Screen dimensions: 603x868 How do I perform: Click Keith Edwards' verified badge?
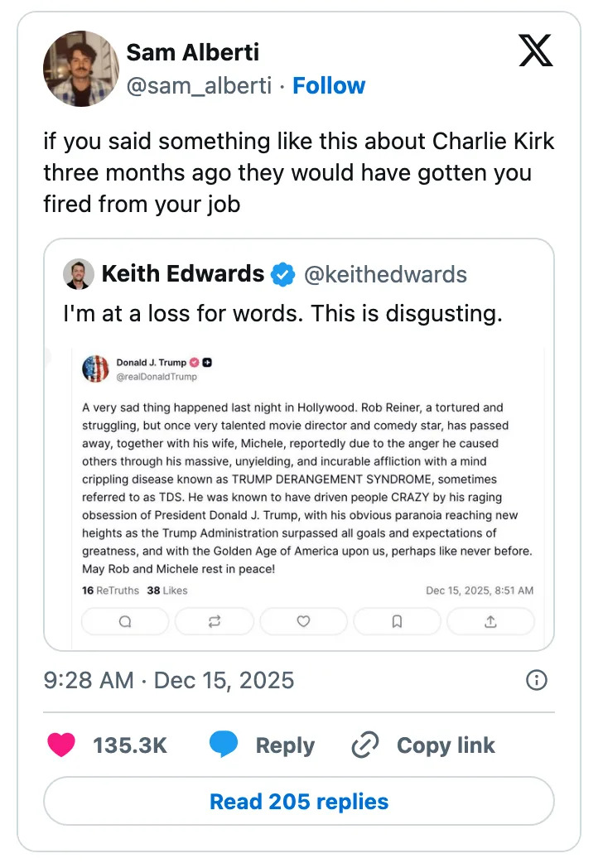tap(283, 274)
